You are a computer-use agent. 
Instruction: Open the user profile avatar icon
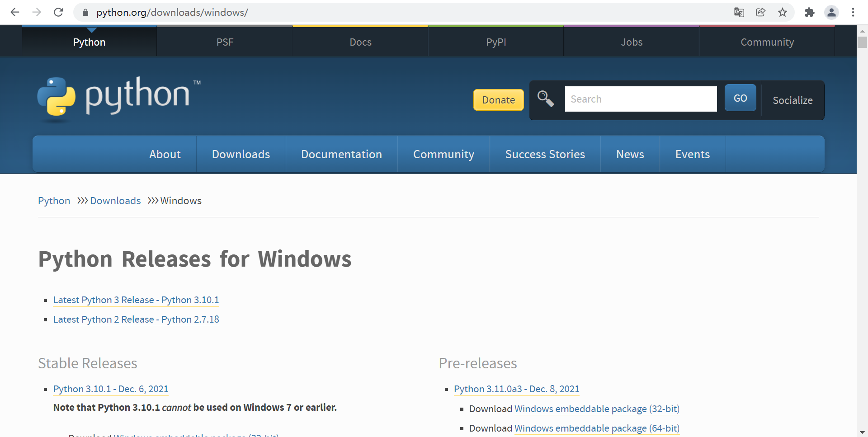click(x=831, y=12)
